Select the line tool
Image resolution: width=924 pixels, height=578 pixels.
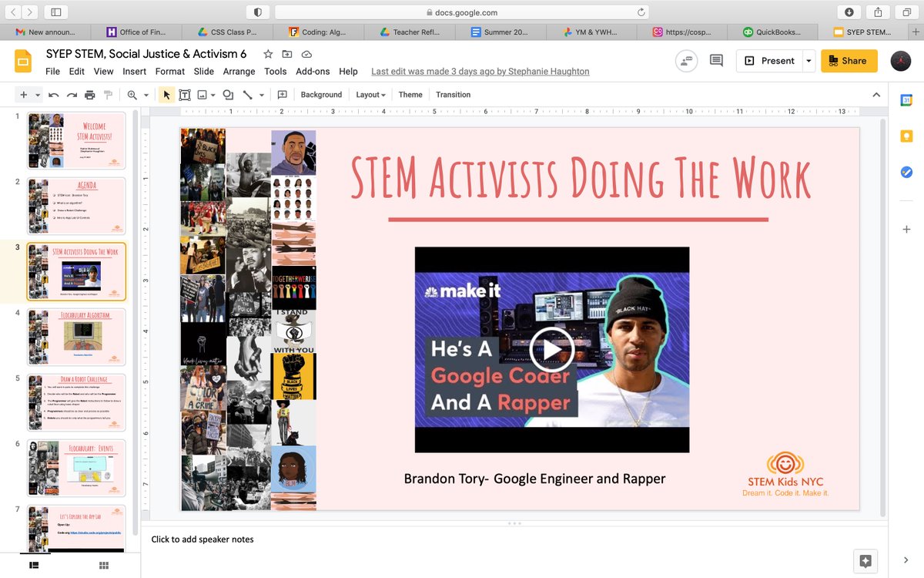coord(248,95)
